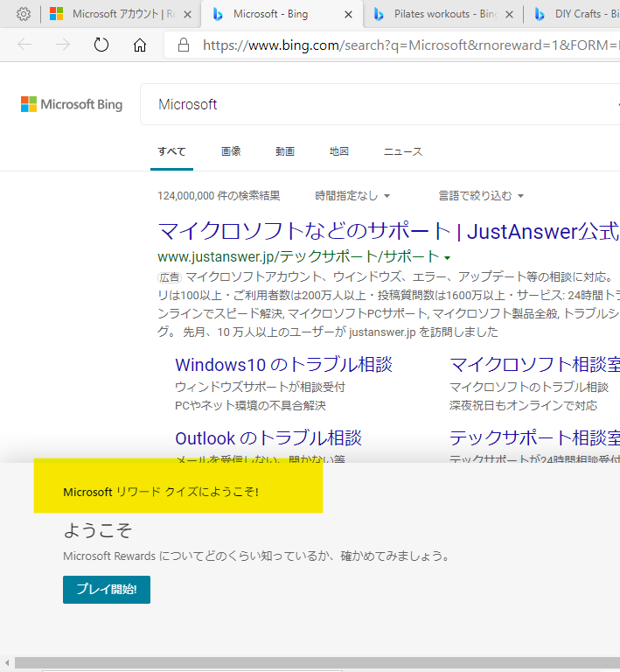
Task: Expand 時間指定なし date filter dropdown
Action: 352,196
